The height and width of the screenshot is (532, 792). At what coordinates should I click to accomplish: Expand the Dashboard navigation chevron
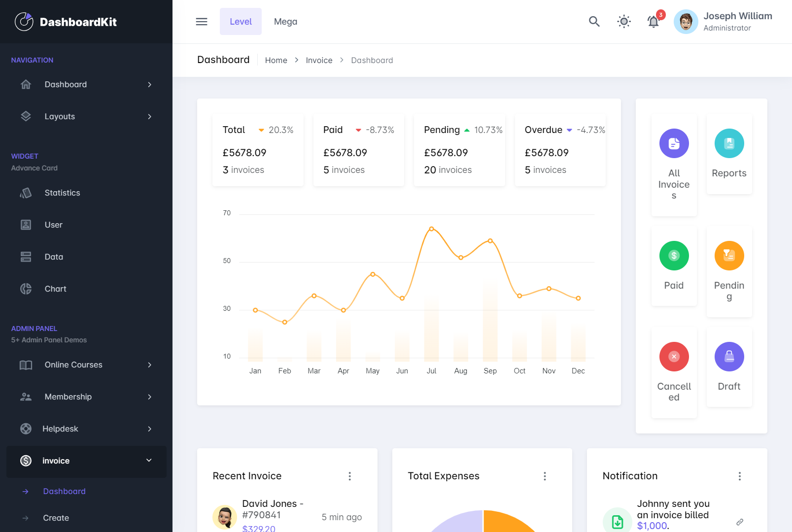[x=149, y=85]
